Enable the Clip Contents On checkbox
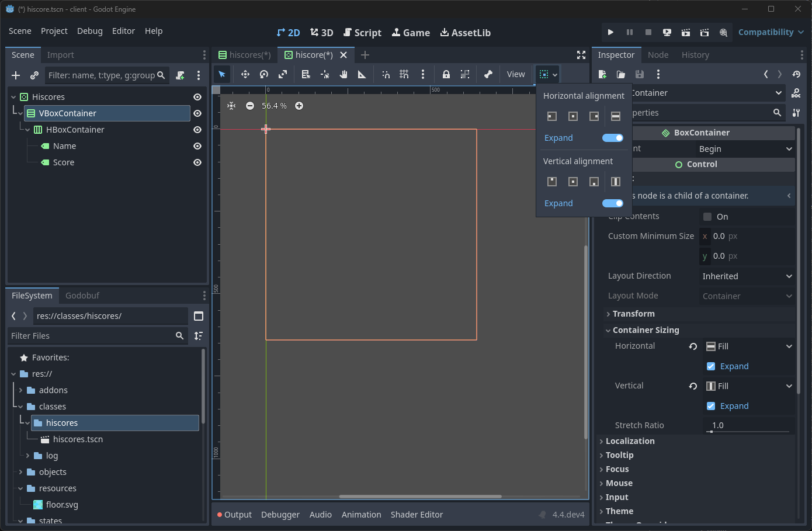This screenshot has height=531, width=812. (x=707, y=217)
